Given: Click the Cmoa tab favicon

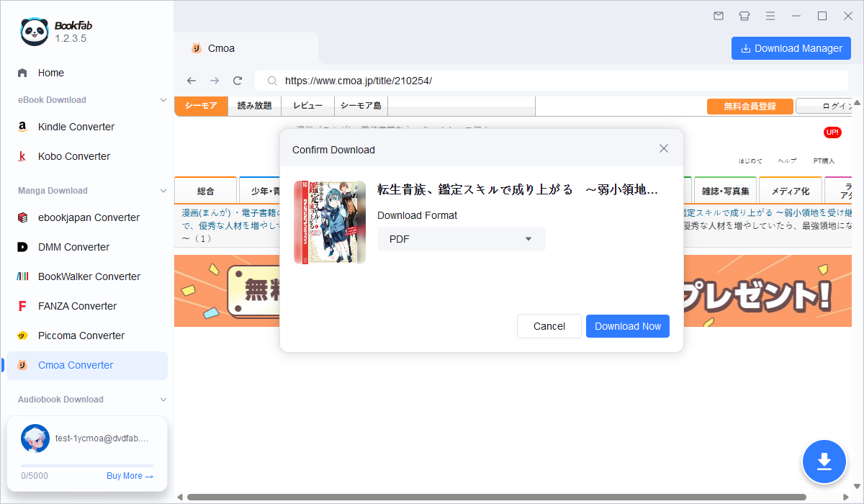Looking at the screenshot, I should click(x=196, y=48).
